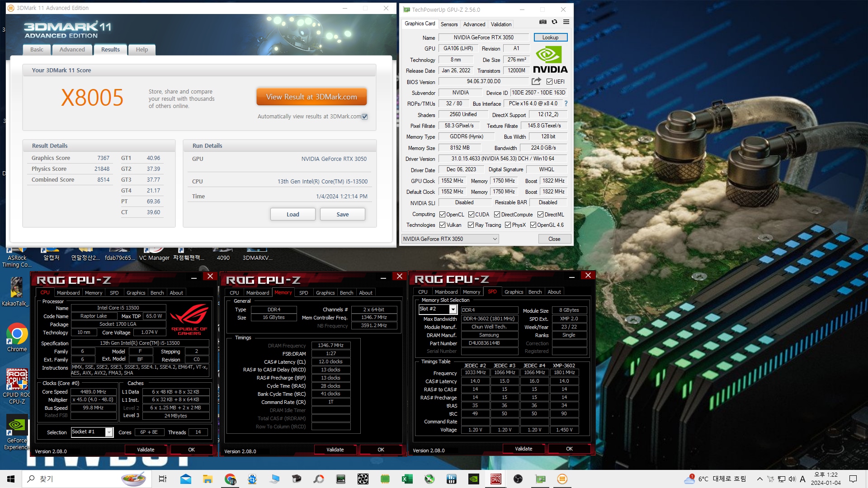Expand hidden system tray icons chevron

[759, 479]
